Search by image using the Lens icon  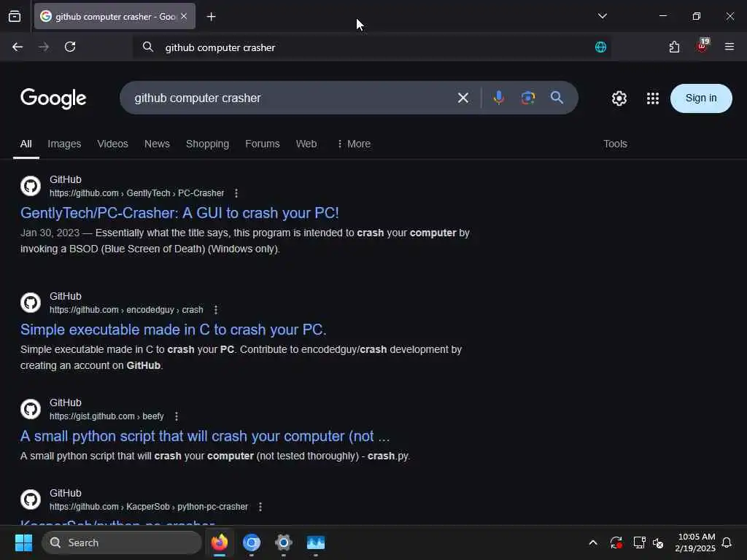[527, 98]
